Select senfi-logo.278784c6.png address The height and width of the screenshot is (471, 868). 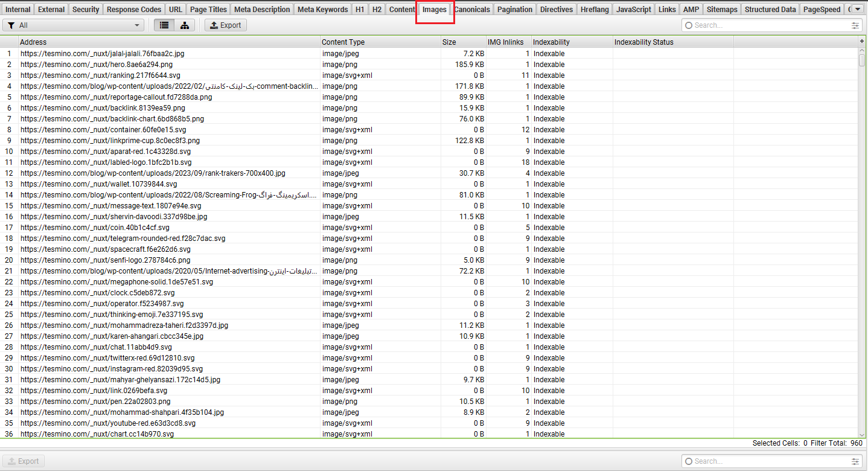point(106,260)
